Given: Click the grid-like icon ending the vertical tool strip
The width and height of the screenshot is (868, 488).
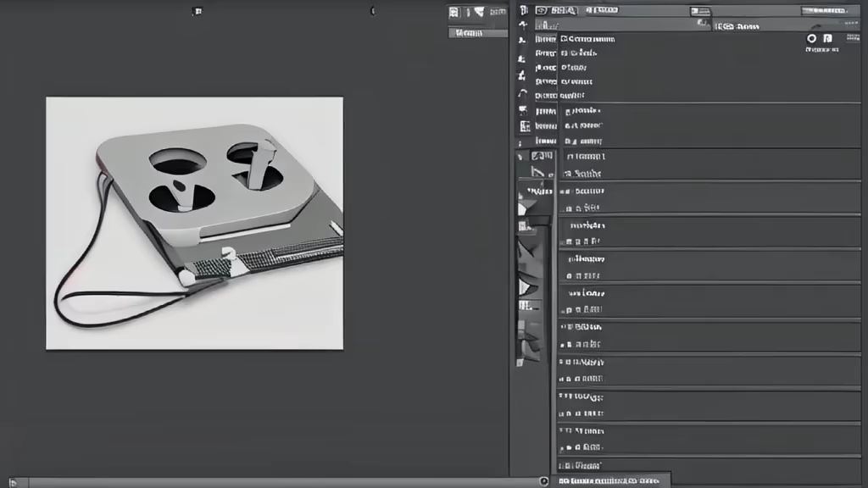Looking at the screenshot, I should click(x=525, y=126).
